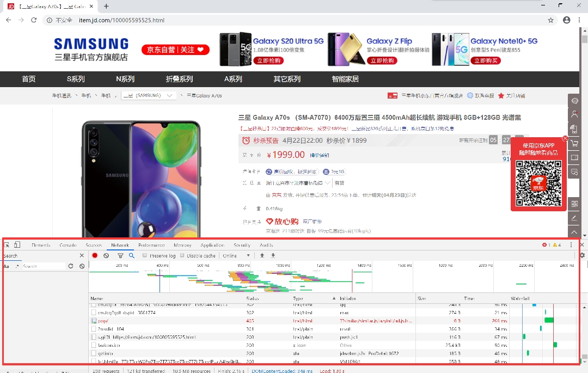Switch to the Sources tab
588x373 pixels.
click(94, 245)
